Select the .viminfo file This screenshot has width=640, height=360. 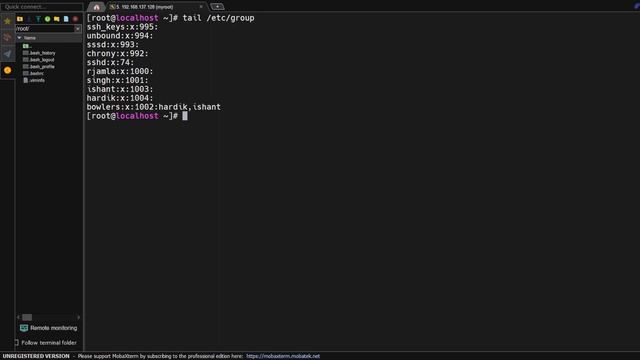point(34,80)
